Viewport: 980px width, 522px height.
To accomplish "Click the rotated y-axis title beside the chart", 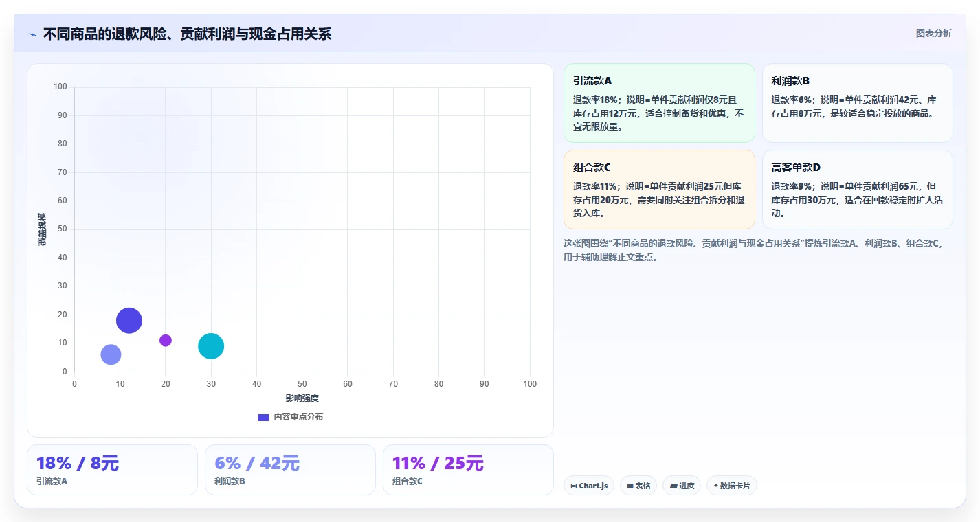I will [x=42, y=229].
